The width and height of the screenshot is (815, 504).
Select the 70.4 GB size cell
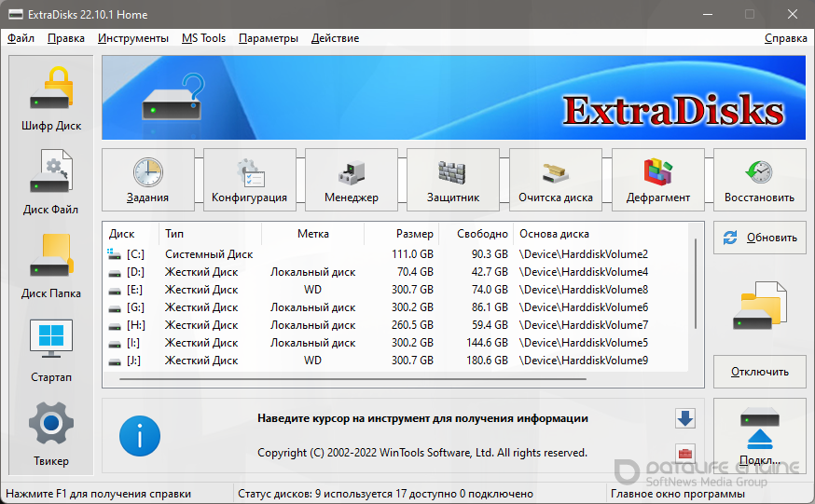coord(415,272)
